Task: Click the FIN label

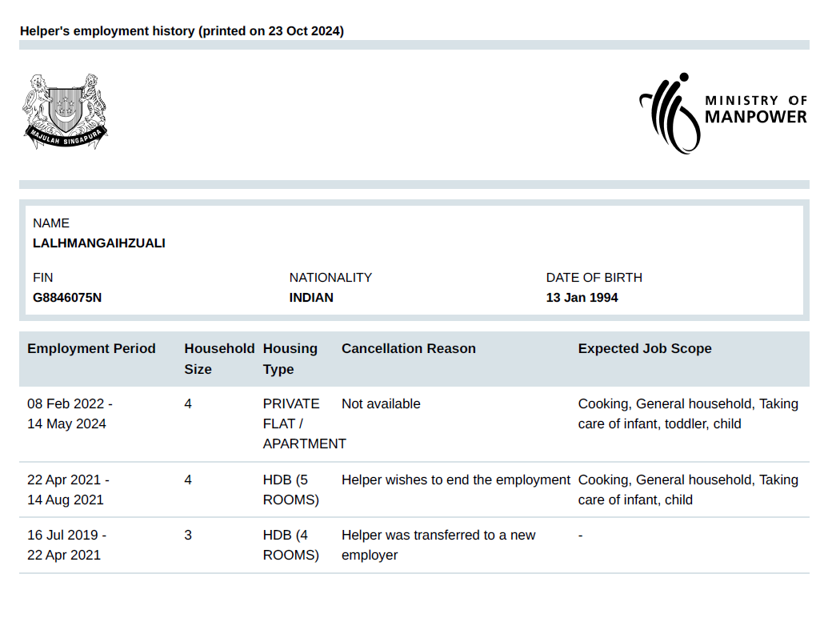Action: point(43,278)
